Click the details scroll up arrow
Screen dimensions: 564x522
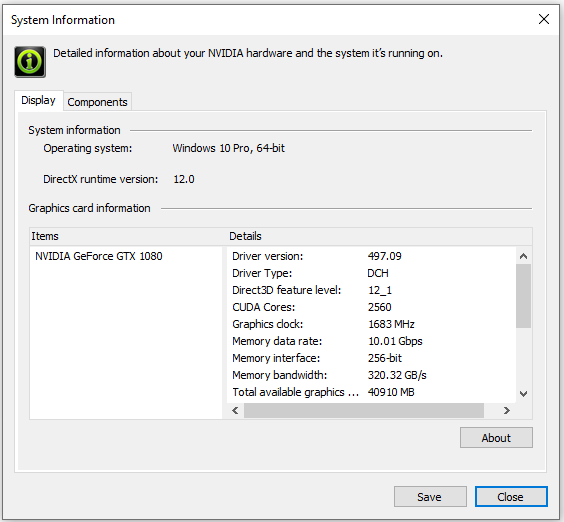[x=523, y=256]
